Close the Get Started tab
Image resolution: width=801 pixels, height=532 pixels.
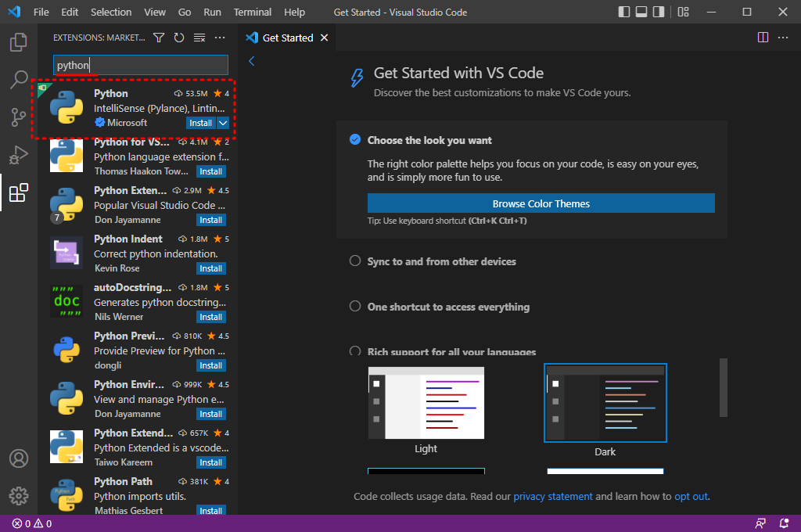(324, 38)
